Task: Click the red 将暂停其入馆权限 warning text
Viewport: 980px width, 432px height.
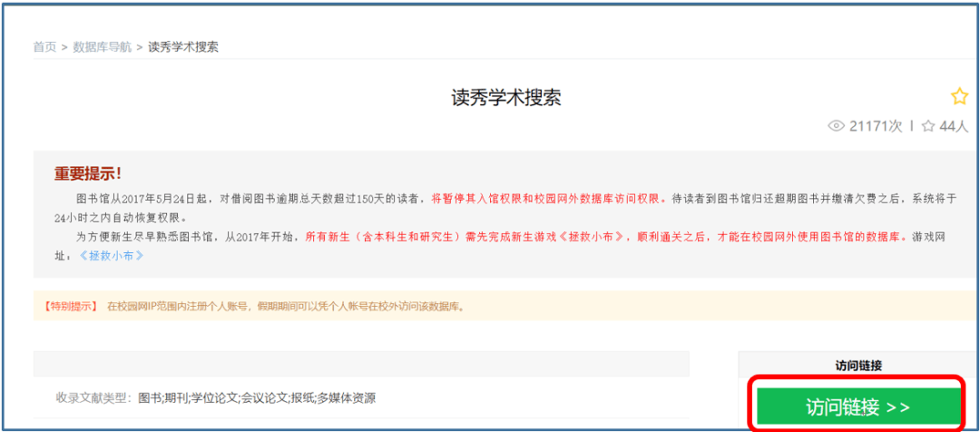Action: [549, 199]
